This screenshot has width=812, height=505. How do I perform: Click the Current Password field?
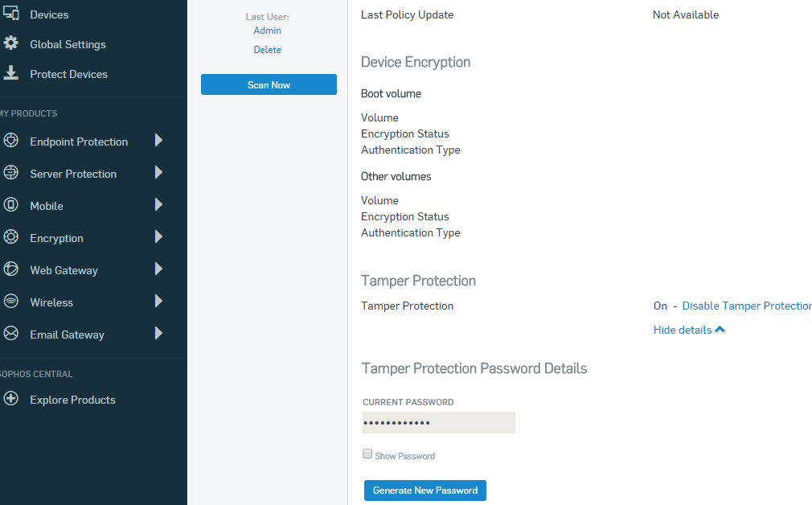click(439, 423)
